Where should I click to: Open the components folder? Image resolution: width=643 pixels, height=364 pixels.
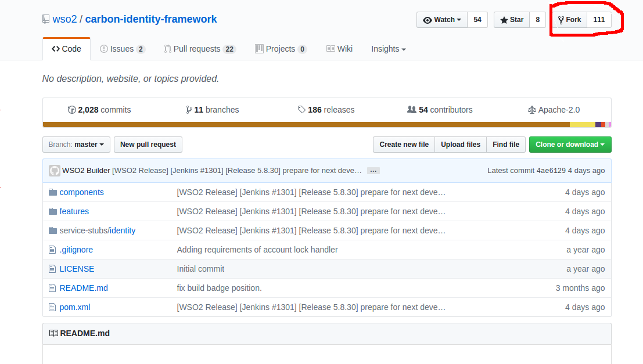(81, 192)
